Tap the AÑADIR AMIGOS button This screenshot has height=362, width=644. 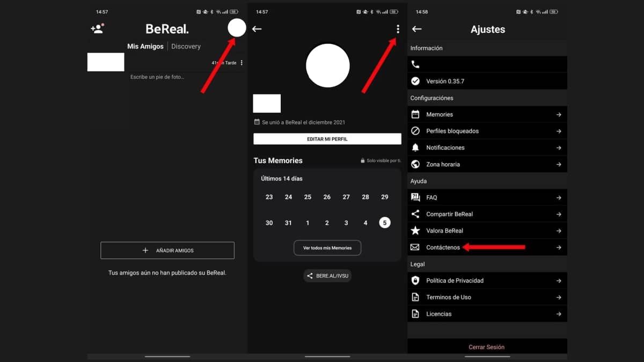tap(167, 250)
